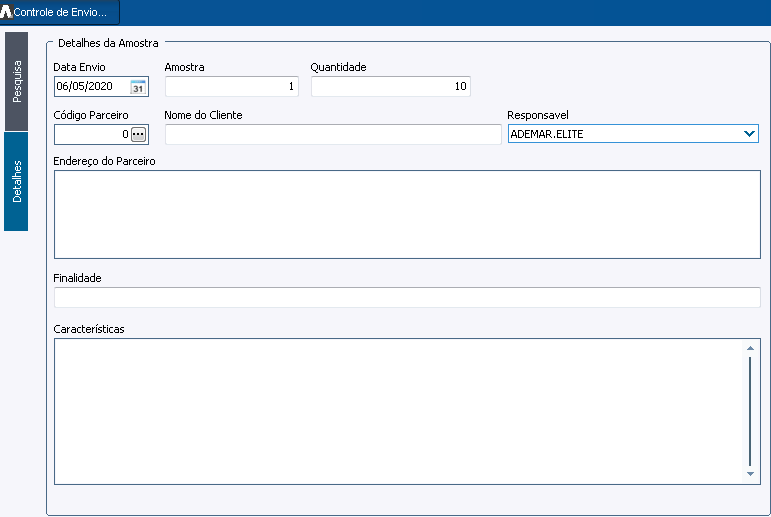Viewport: 771px width, 517px height.
Task: Switch to the Pesquisa side tab
Action: pyautogui.click(x=16, y=82)
